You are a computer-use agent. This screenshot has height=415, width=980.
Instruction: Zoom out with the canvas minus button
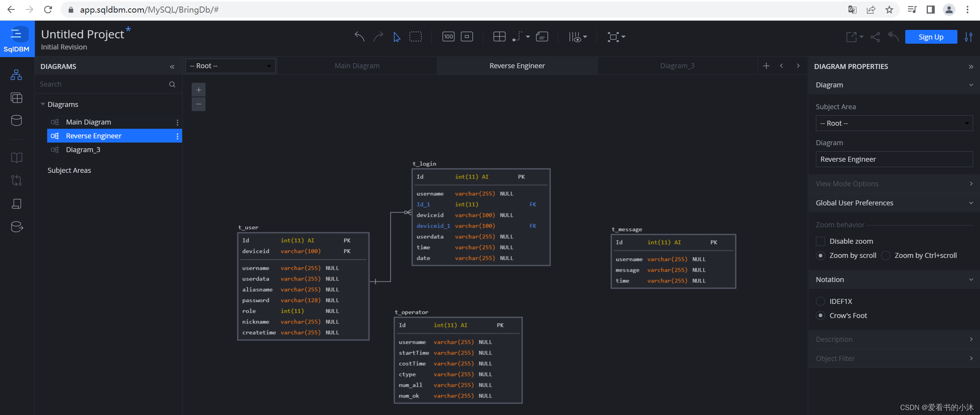pyautogui.click(x=199, y=104)
